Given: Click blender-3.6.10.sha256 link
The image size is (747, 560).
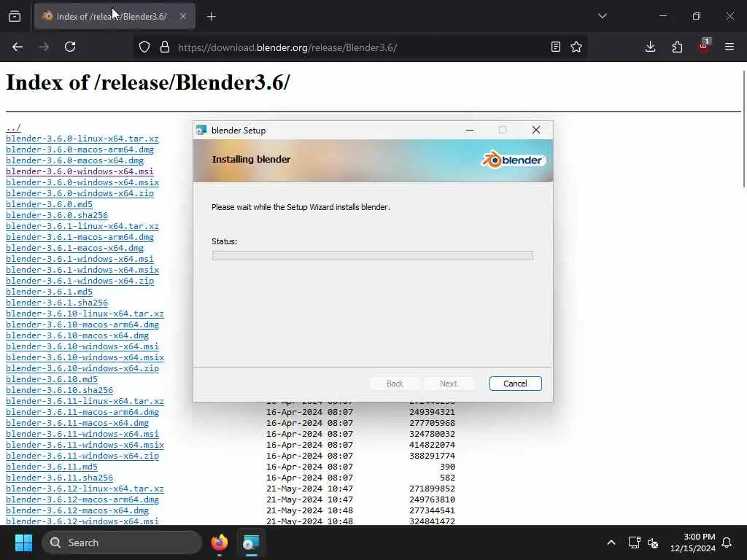Looking at the screenshot, I should (x=60, y=391).
